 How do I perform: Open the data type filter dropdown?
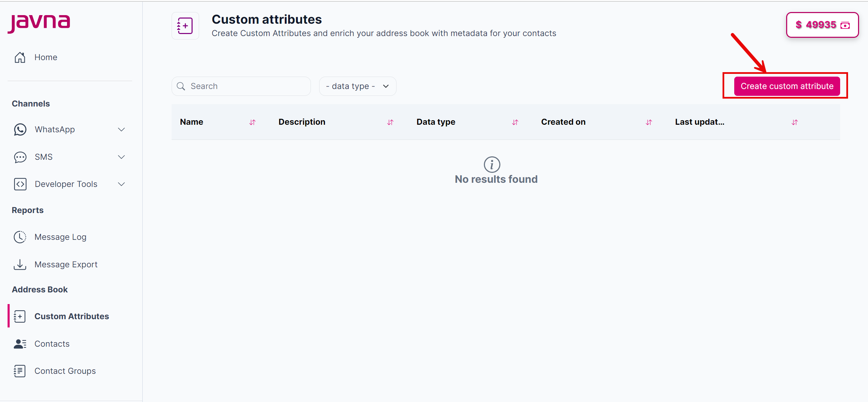(357, 86)
